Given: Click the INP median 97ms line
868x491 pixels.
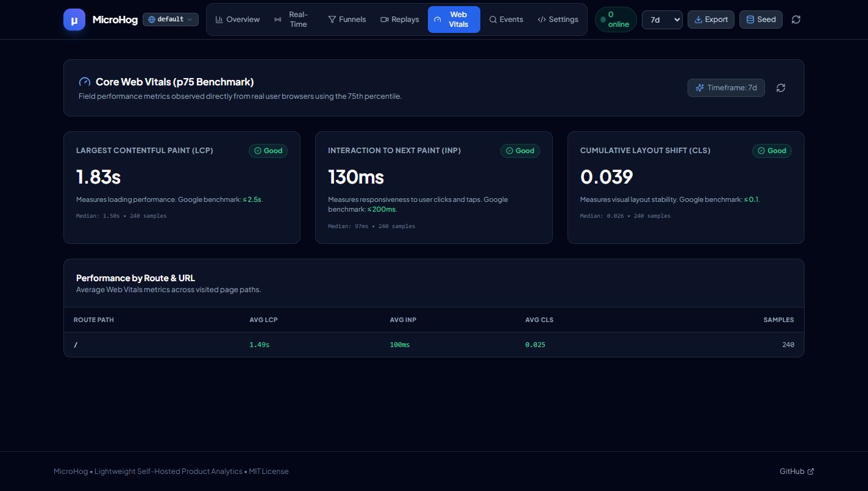Looking at the screenshot, I should tap(371, 226).
